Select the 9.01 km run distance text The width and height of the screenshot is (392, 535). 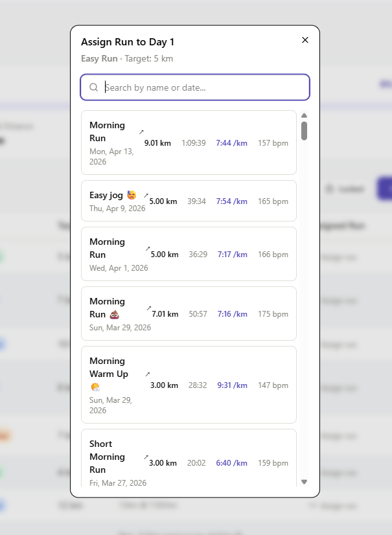point(157,143)
